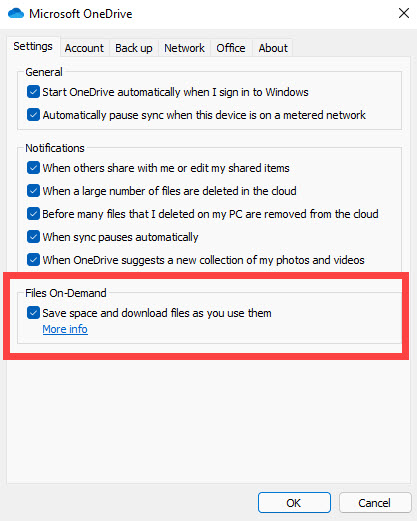Select the Settings tab
The height and width of the screenshot is (521, 417).
pos(33,46)
